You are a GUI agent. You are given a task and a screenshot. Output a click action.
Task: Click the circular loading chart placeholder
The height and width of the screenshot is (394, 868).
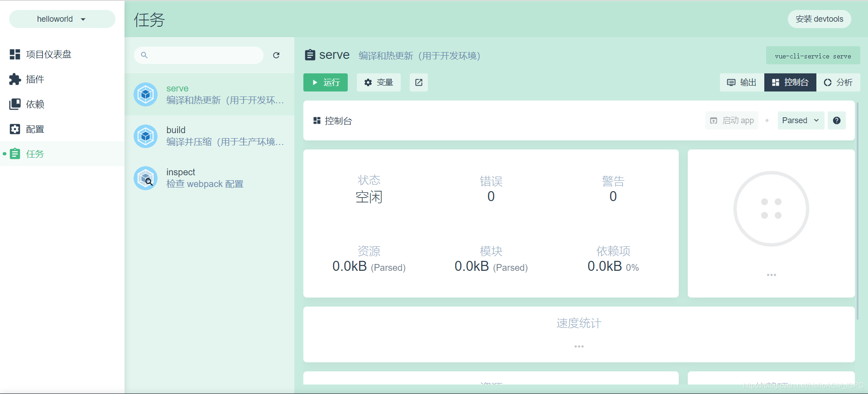pos(771,209)
